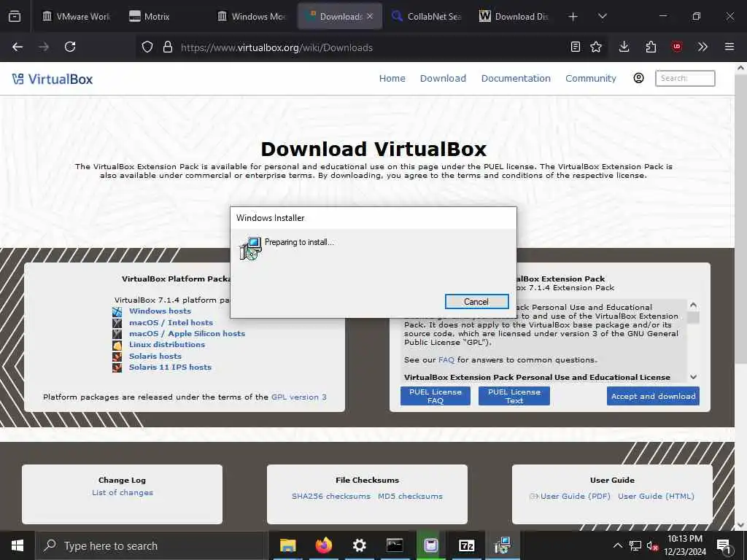Open the Windows Start menu

click(18, 545)
